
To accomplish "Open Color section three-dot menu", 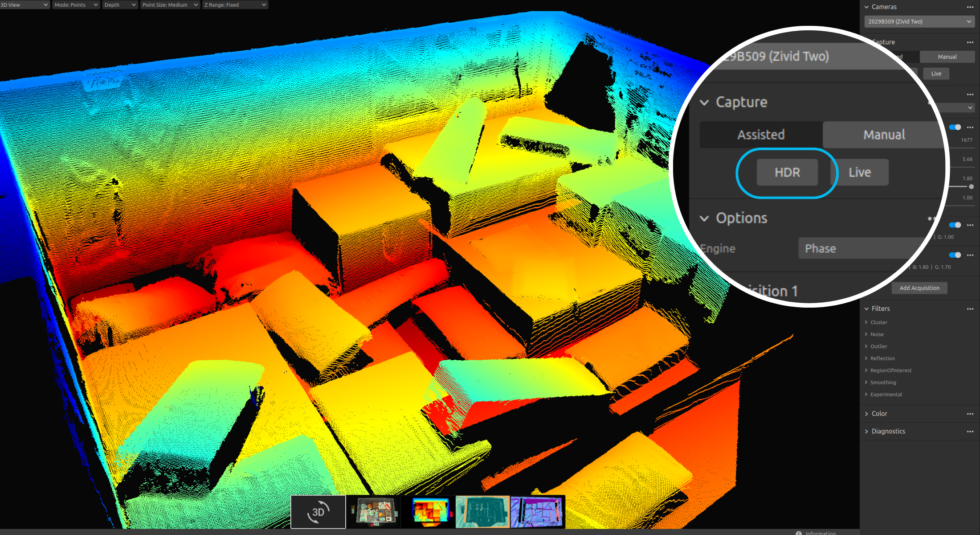I will click(970, 414).
